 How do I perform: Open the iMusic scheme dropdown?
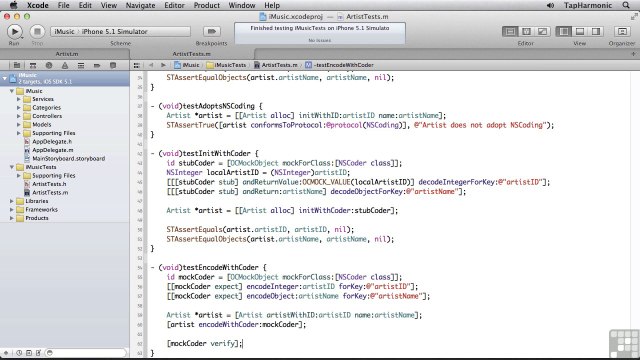(x=64, y=31)
